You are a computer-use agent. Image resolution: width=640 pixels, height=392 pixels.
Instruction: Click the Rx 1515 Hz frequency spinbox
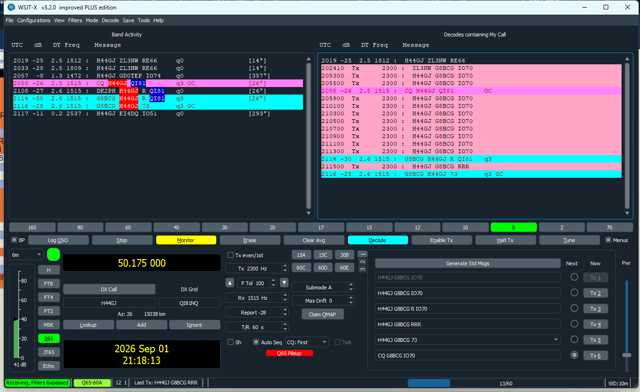(256, 298)
